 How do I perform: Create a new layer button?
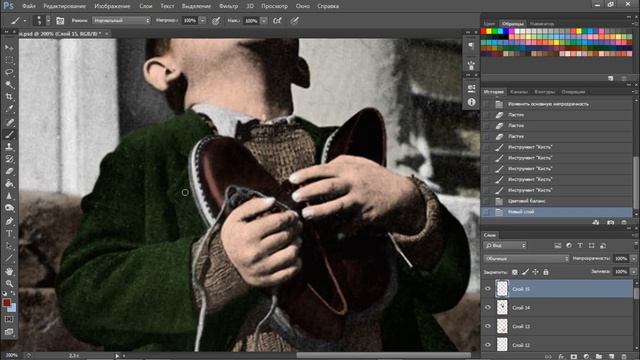[611, 356]
